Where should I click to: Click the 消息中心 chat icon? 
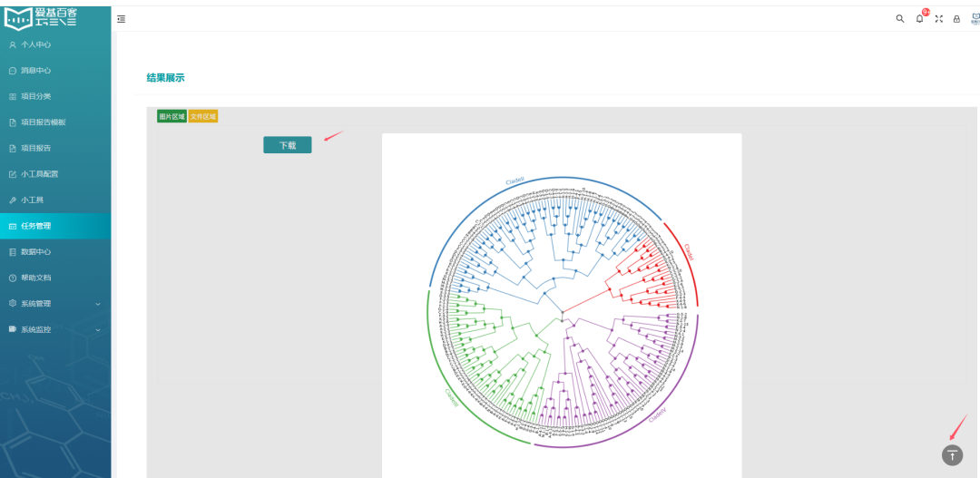coord(13,71)
